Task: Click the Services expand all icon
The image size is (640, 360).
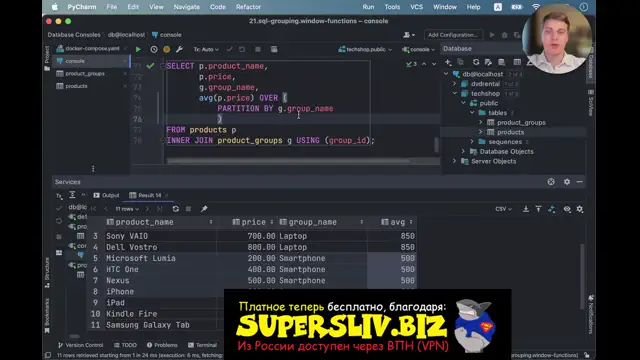Action: pyautogui.click(x=72, y=195)
